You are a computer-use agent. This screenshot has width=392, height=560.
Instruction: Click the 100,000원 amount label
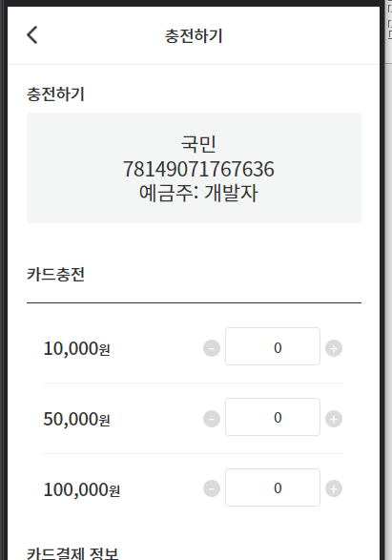81,489
